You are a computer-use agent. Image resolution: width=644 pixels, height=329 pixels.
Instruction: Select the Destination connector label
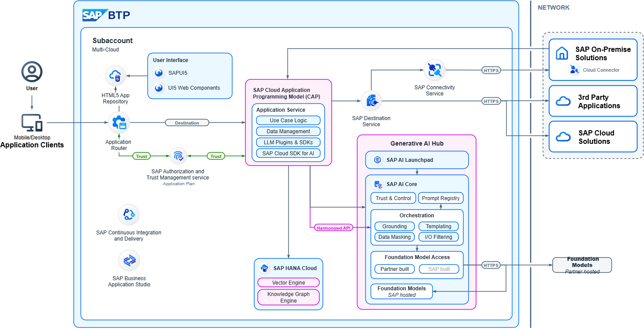(187, 123)
